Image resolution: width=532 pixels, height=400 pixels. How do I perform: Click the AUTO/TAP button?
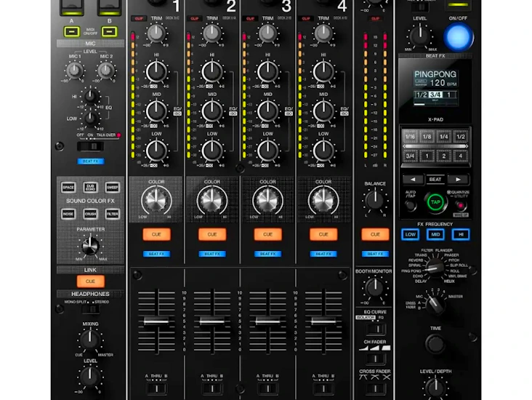[x=411, y=205]
